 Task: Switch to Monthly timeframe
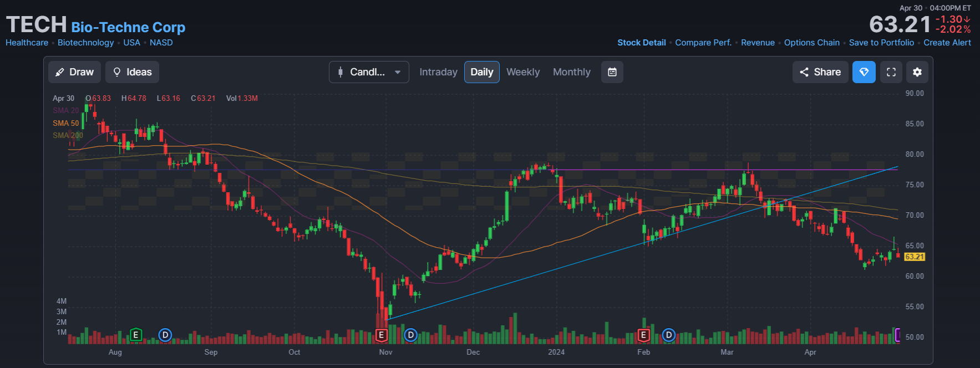coord(572,72)
